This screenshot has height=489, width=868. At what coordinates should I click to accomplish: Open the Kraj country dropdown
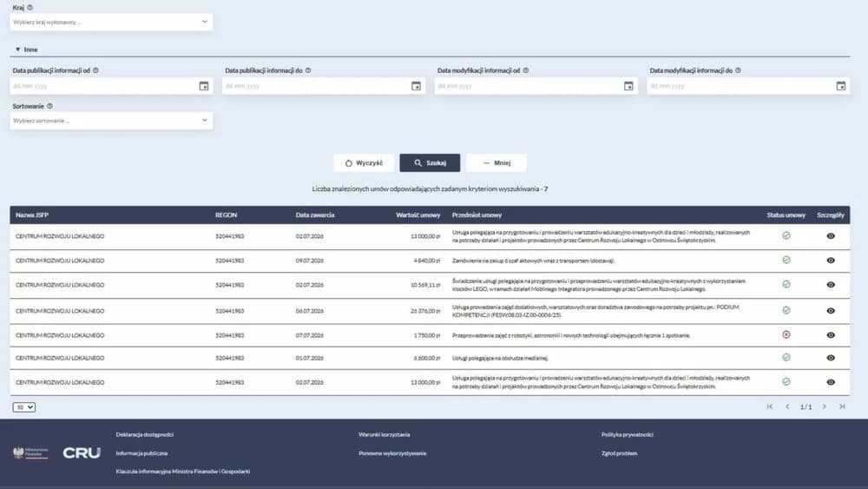coord(111,23)
